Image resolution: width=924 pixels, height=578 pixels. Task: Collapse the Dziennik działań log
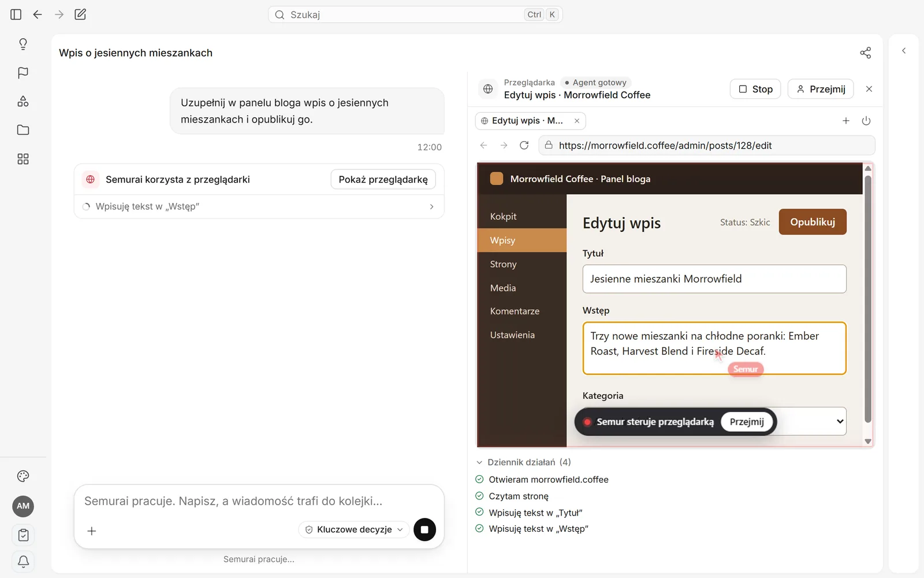point(524,462)
